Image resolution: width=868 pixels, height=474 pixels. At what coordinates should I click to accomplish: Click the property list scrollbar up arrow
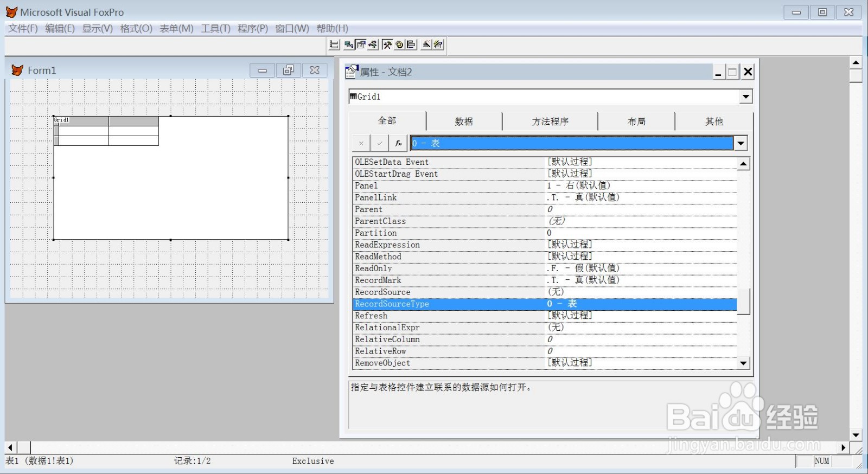point(743,163)
